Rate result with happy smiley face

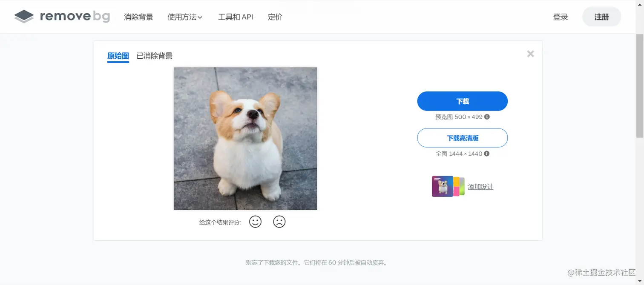[255, 222]
